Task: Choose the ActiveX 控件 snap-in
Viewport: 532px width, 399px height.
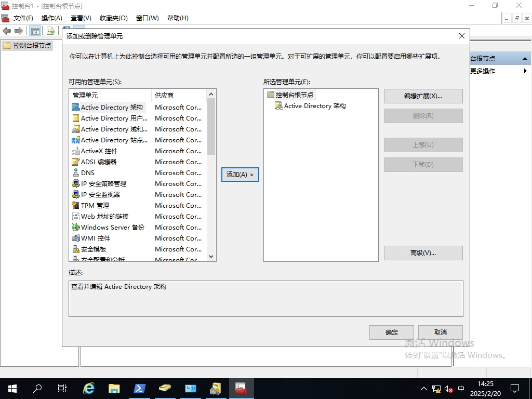Action: (99, 151)
